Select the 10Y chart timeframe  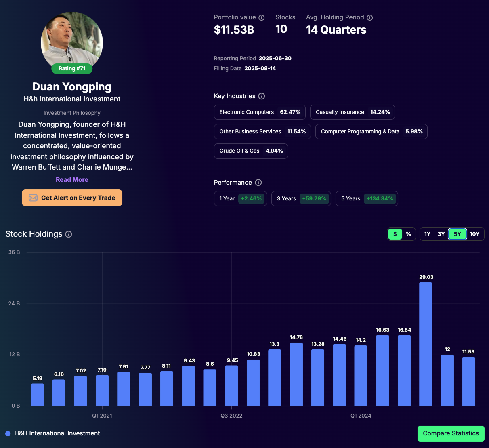tap(474, 234)
